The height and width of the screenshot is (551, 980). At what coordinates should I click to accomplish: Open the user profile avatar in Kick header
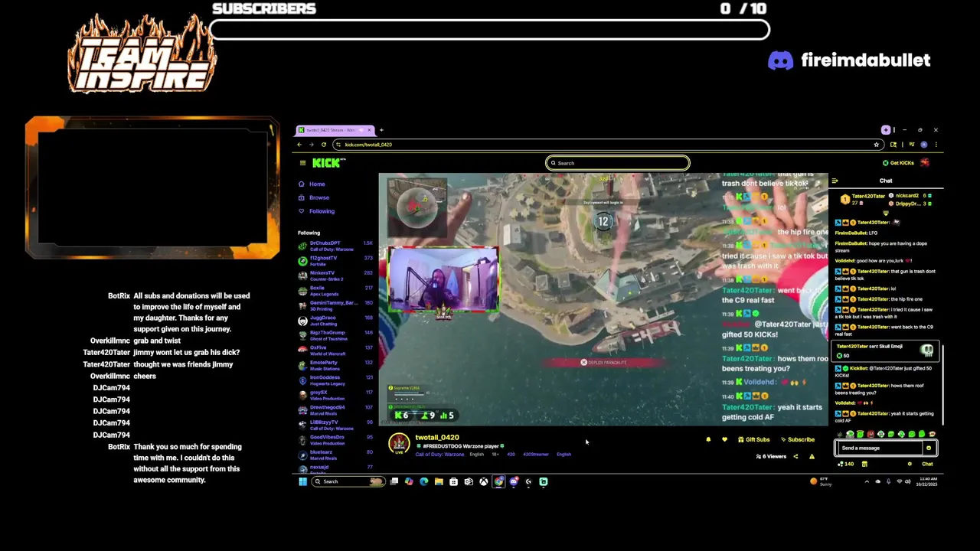[925, 163]
